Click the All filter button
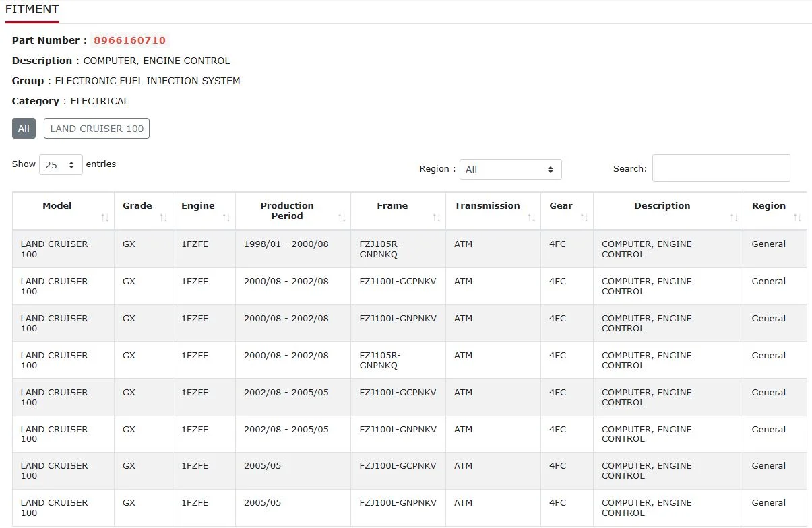 tap(24, 129)
